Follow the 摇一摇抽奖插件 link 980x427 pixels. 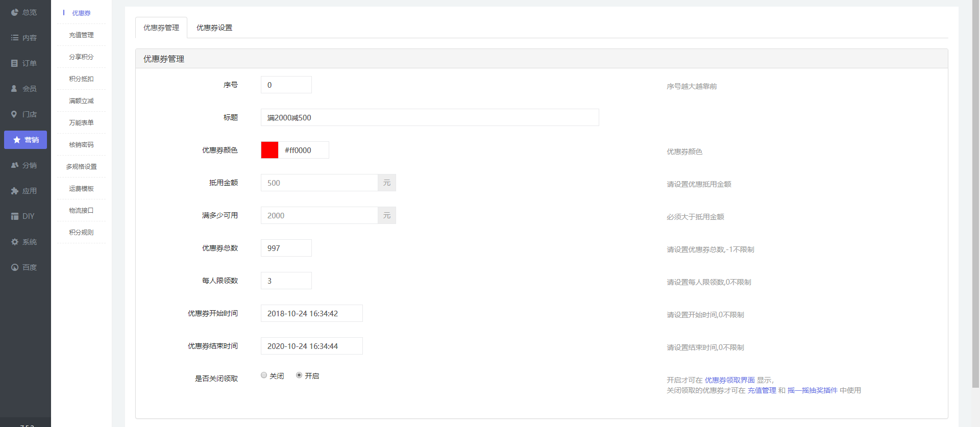pos(812,390)
